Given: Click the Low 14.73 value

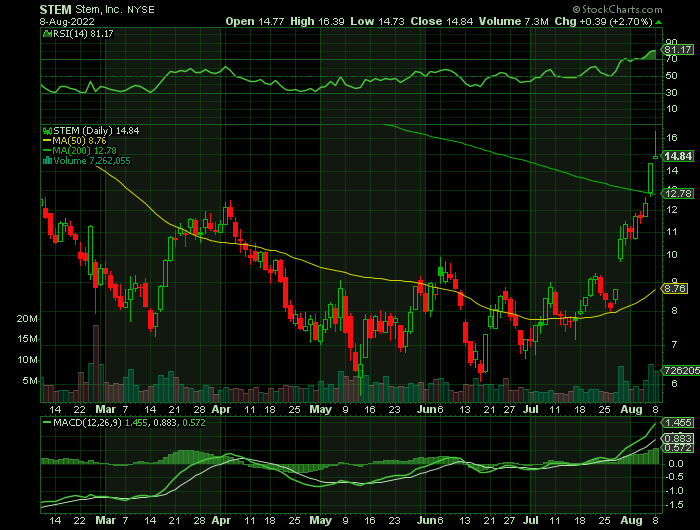Looking at the screenshot, I should [377, 21].
